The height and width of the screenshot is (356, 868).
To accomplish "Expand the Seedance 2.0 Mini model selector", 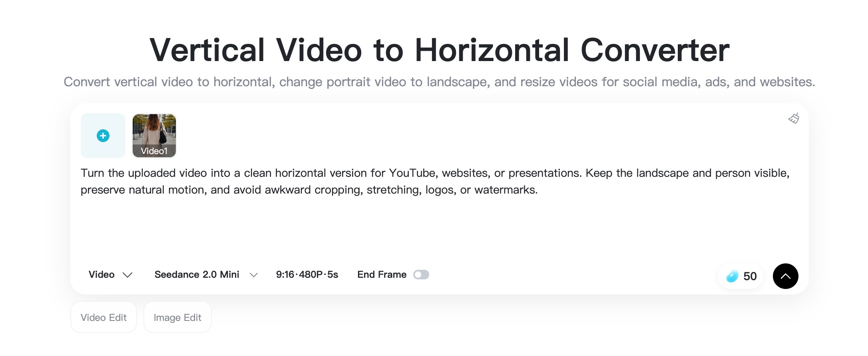I will coord(206,275).
